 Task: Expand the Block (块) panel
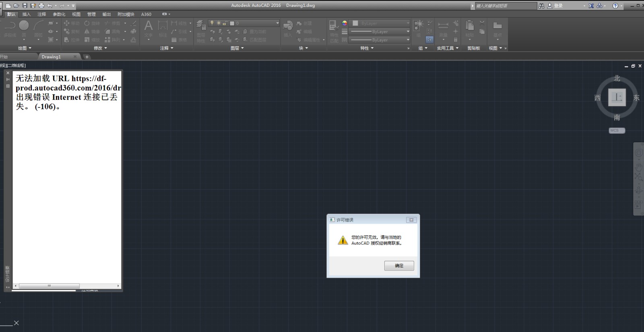(303, 48)
